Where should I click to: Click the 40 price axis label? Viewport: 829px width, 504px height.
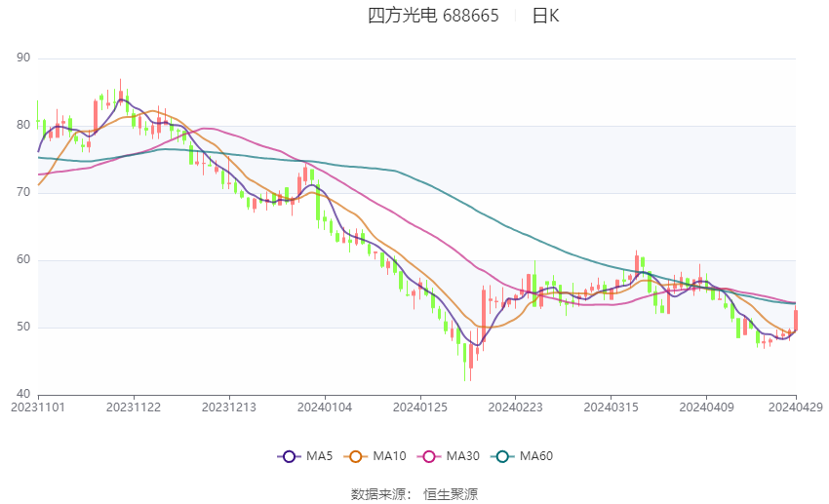[x=23, y=394]
